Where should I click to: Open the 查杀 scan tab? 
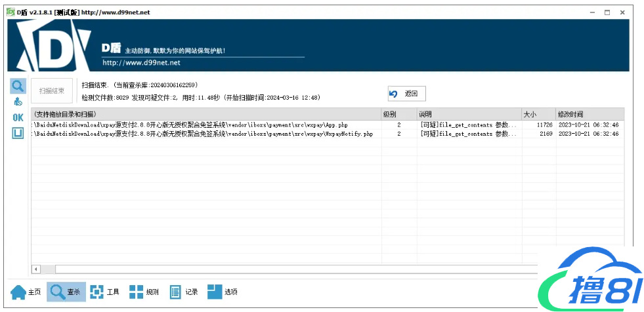coord(66,292)
